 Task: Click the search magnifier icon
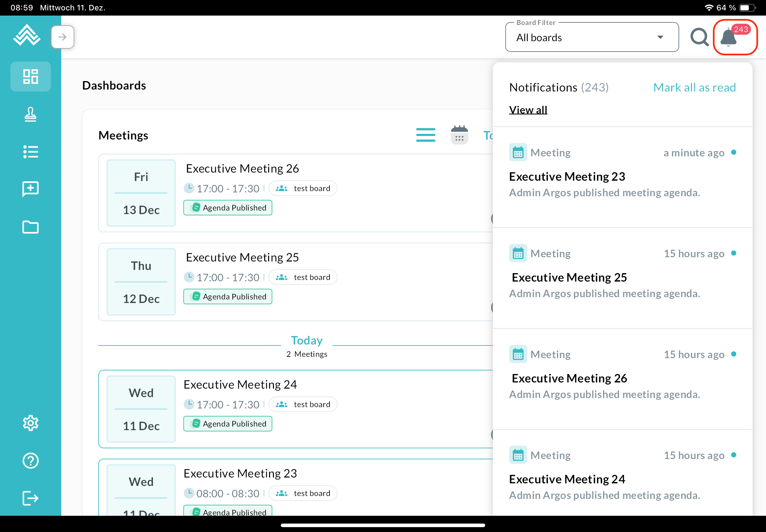coord(699,37)
